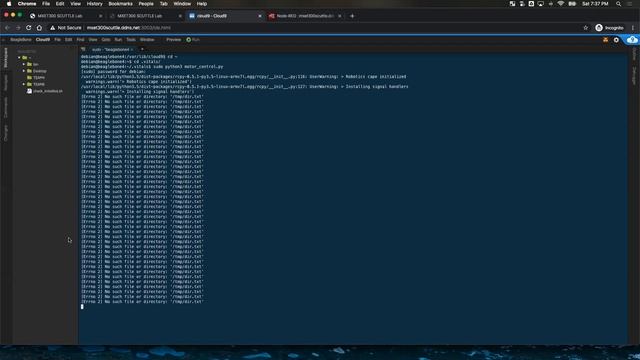Image resolution: width=640 pixels, height=360 pixels.
Task: Click the Chrome home button
Action: [x=39, y=28]
